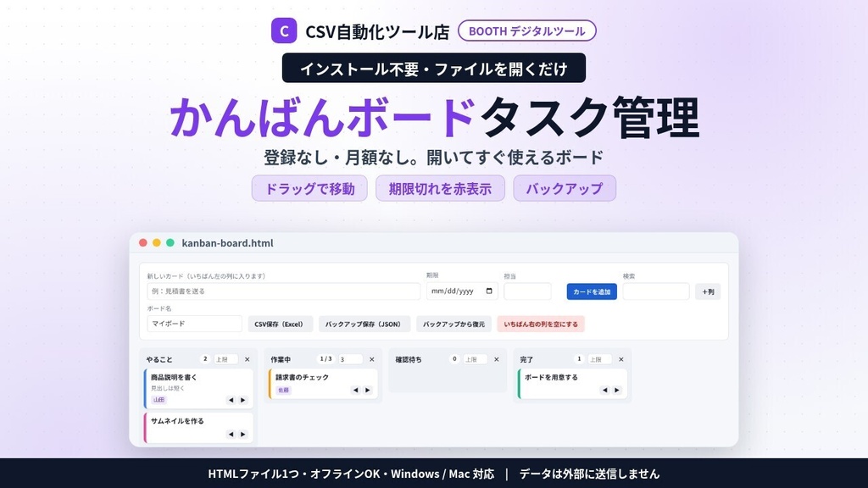Click the count badge 2 on やること
Viewport: 868px width, 488px height.
tap(205, 359)
